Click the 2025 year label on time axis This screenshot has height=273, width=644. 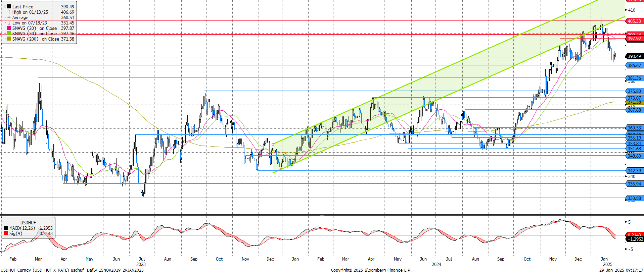(607, 264)
